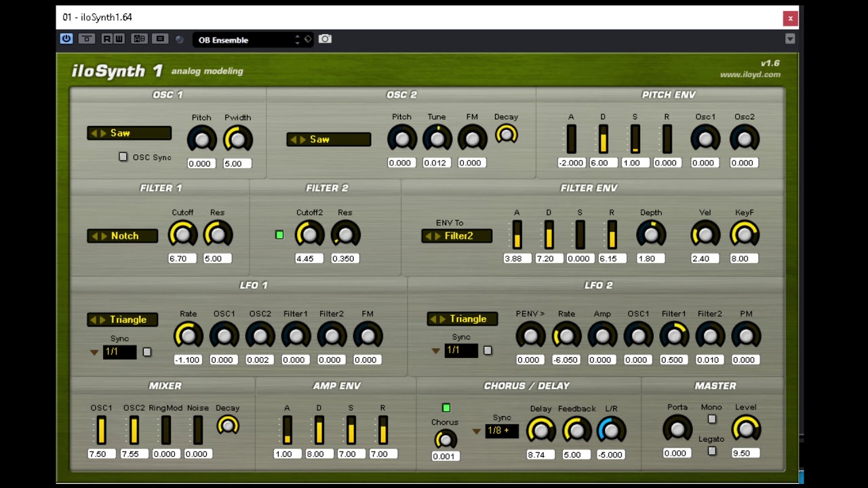Image resolution: width=868 pixels, height=488 pixels.
Task: Click the Filter 1 Notch type selector
Action: pyautogui.click(x=123, y=236)
